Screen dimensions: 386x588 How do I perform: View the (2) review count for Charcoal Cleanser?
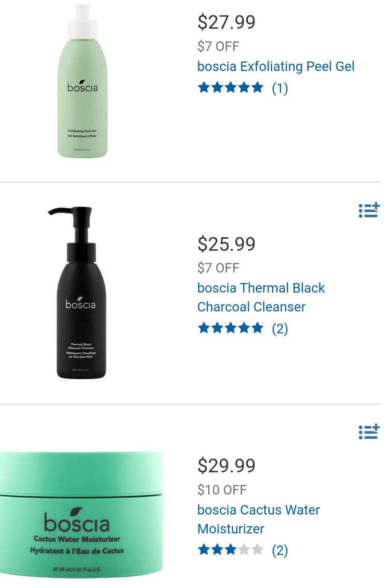click(280, 329)
